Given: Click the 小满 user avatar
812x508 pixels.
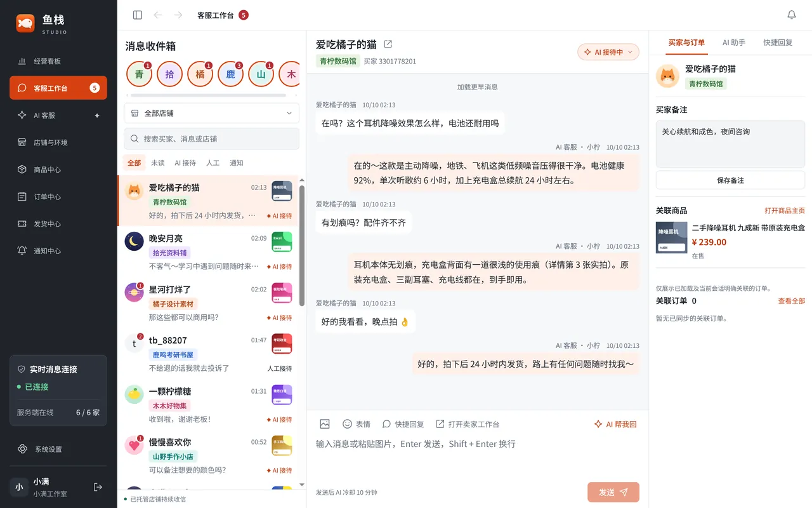Looking at the screenshot, I should (x=19, y=487).
